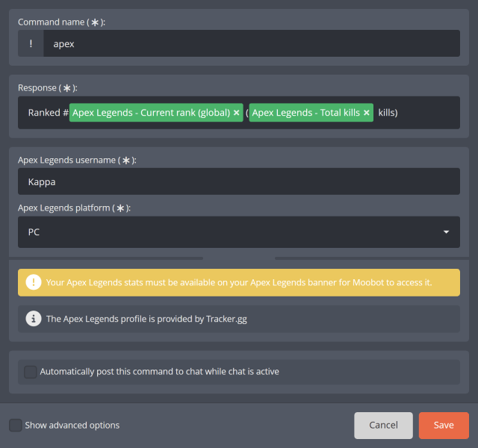Screen dimensions: 478x448
Task: Click the 'Apex Legends username' label
Action: click(77, 160)
